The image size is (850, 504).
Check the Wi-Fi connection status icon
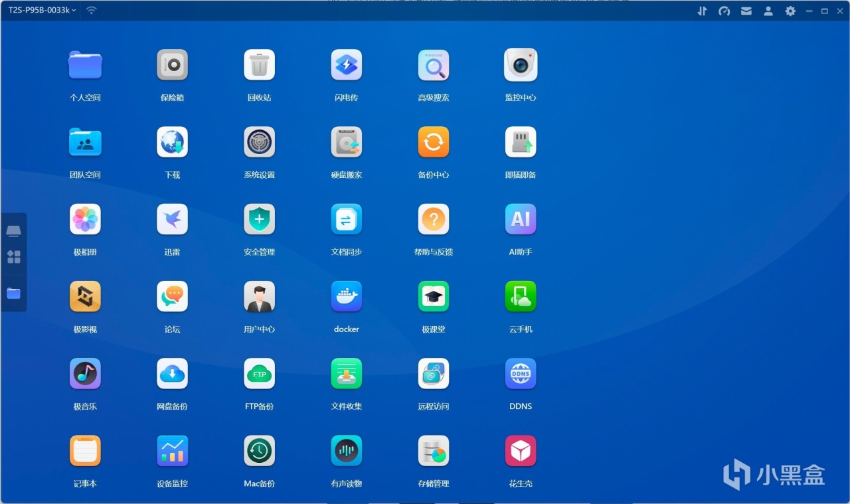tap(92, 11)
